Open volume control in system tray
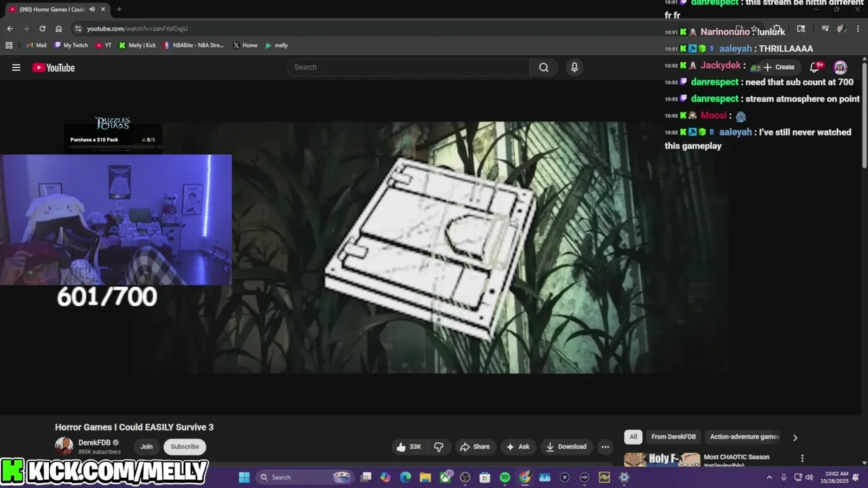Screen dimensions: 868x488 click(x=809, y=477)
